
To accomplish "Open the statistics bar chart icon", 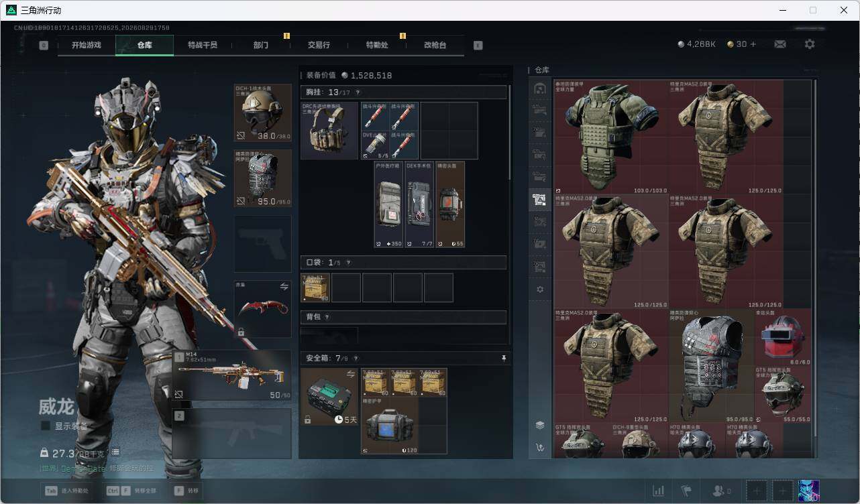I will point(659,491).
